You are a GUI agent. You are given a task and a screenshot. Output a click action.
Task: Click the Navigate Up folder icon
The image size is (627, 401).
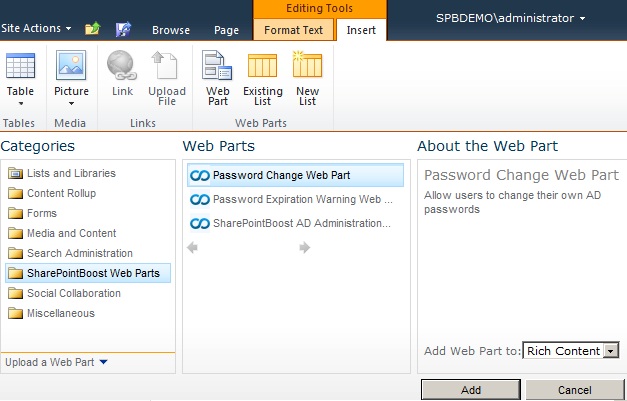92,29
